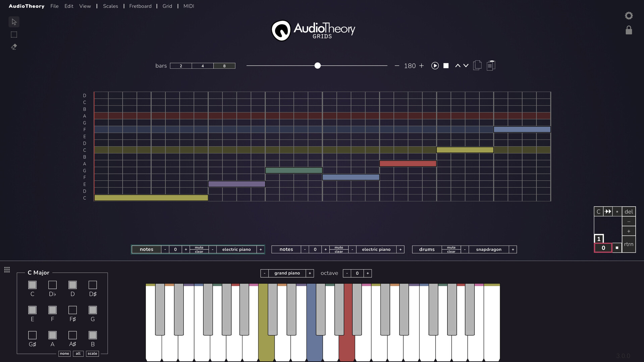Toggle the G♯ note checkbox

(32, 335)
